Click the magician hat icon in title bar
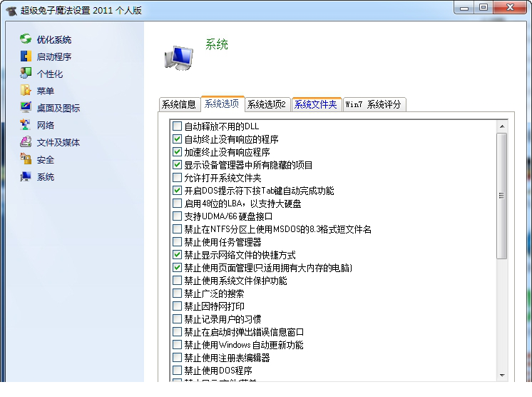This screenshot has width=532, height=397. (x=11, y=11)
